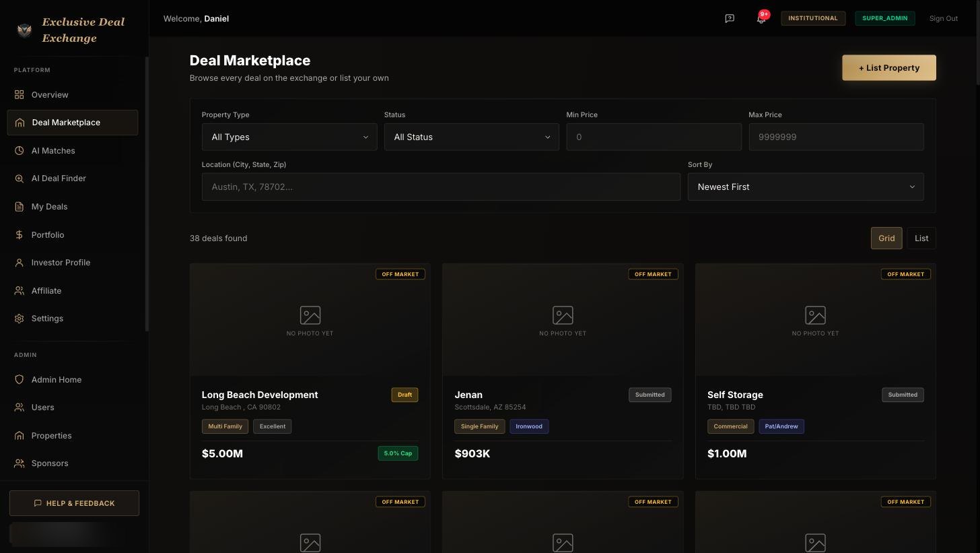
Task: Click the INSTITUTIONAL badge
Action: point(813,18)
